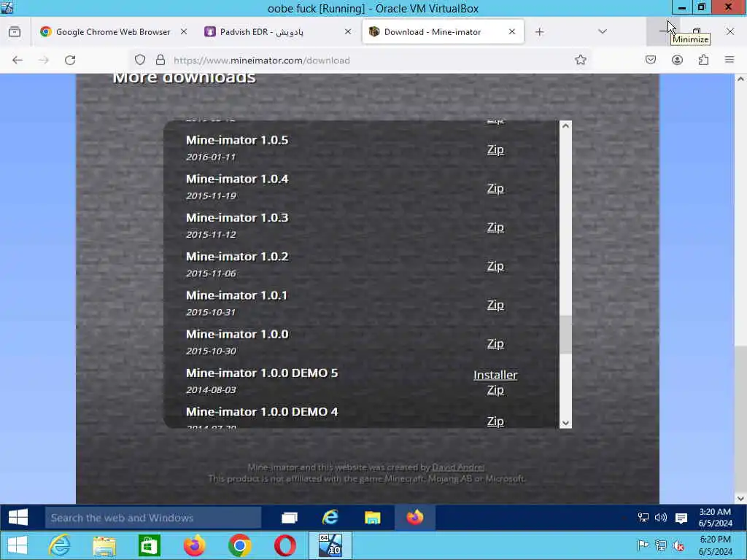Click the downloads list scroll-up arrow
The image size is (747, 560).
565,125
